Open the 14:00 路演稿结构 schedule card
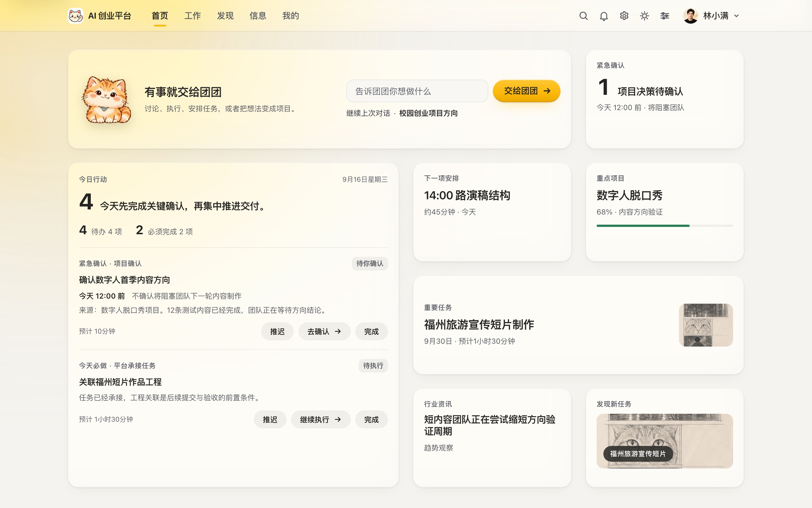The image size is (812, 508). tap(492, 212)
